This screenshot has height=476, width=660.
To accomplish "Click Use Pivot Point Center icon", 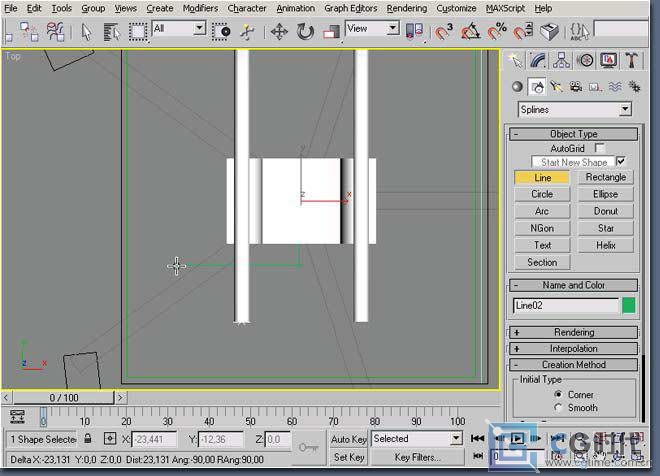I will click(x=414, y=32).
